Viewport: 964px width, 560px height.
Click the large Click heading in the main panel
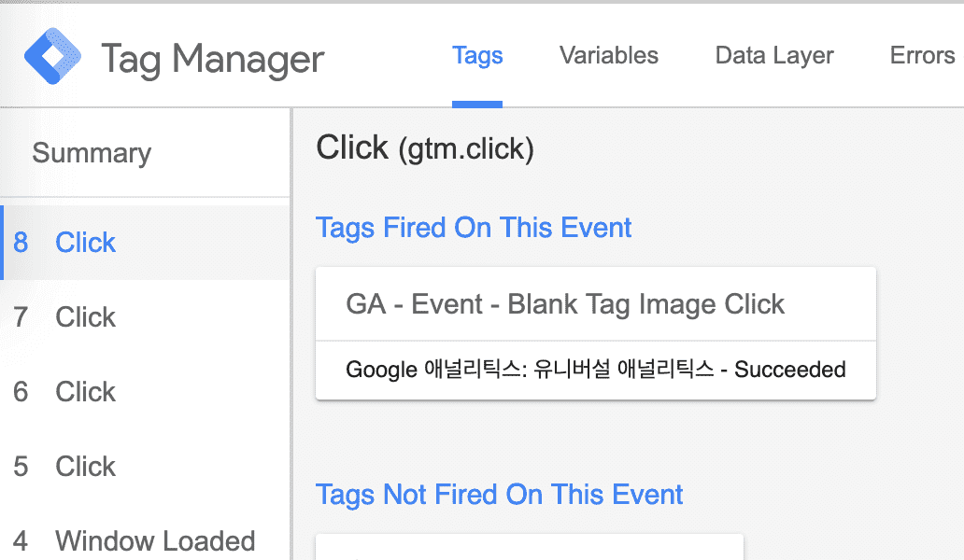(x=352, y=147)
